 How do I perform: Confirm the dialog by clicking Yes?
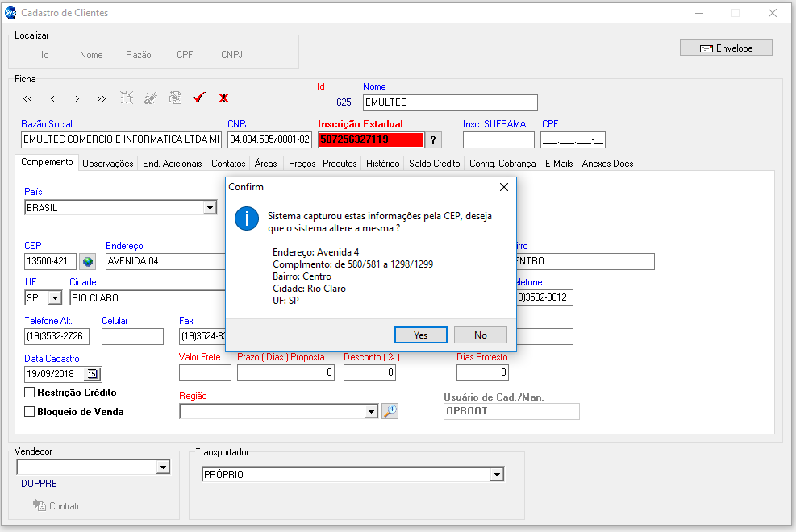pyautogui.click(x=420, y=335)
